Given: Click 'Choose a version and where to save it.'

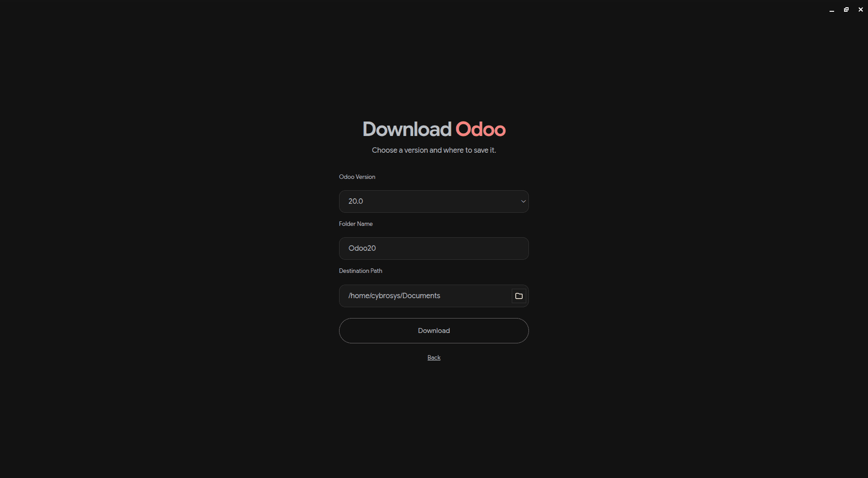Looking at the screenshot, I should pyautogui.click(x=434, y=150).
